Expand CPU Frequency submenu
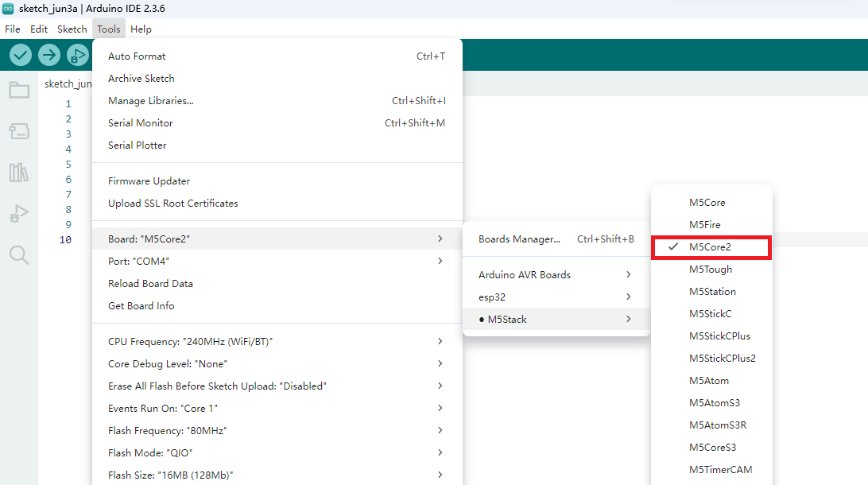Viewport: 868px width, 485px height. (x=277, y=341)
